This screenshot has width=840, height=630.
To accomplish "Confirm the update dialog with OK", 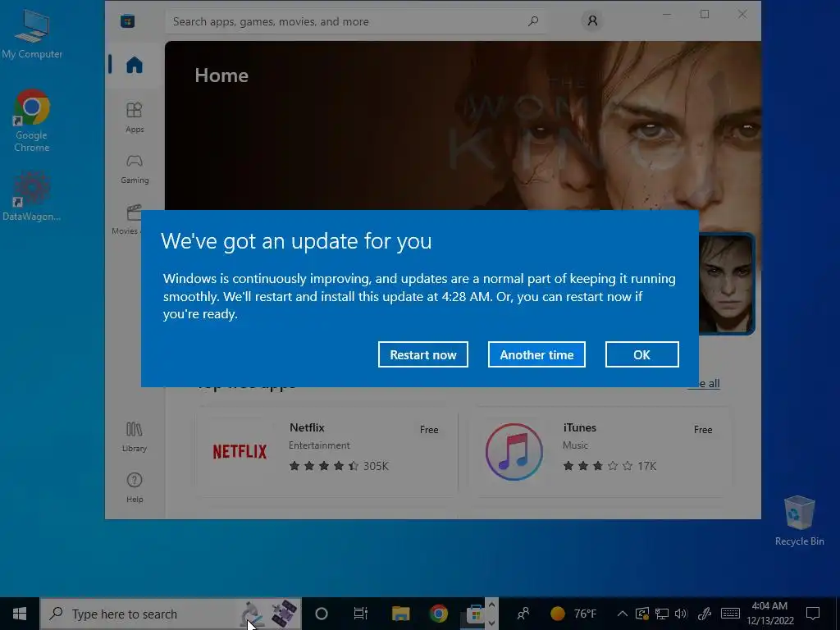I will click(x=641, y=354).
